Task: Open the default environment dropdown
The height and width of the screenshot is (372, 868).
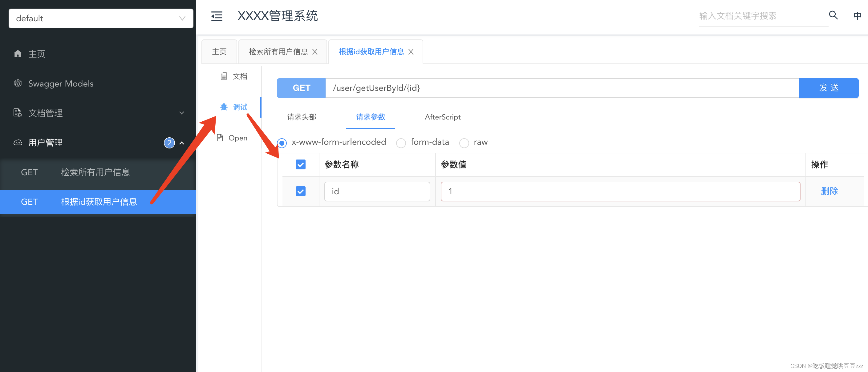Action: 100,18
